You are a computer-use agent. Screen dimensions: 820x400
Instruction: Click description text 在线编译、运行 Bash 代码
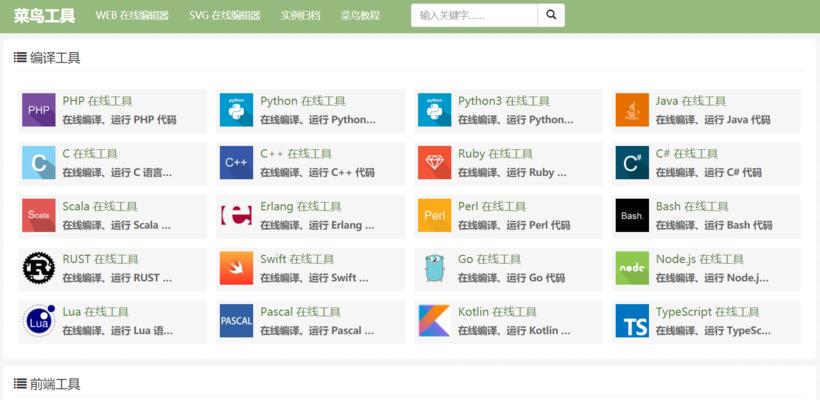[x=714, y=225]
